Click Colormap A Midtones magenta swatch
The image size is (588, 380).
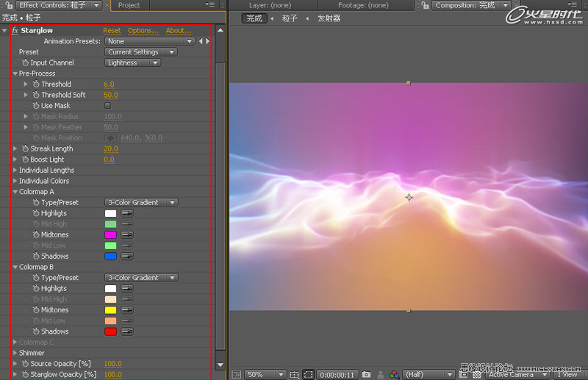[111, 234]
